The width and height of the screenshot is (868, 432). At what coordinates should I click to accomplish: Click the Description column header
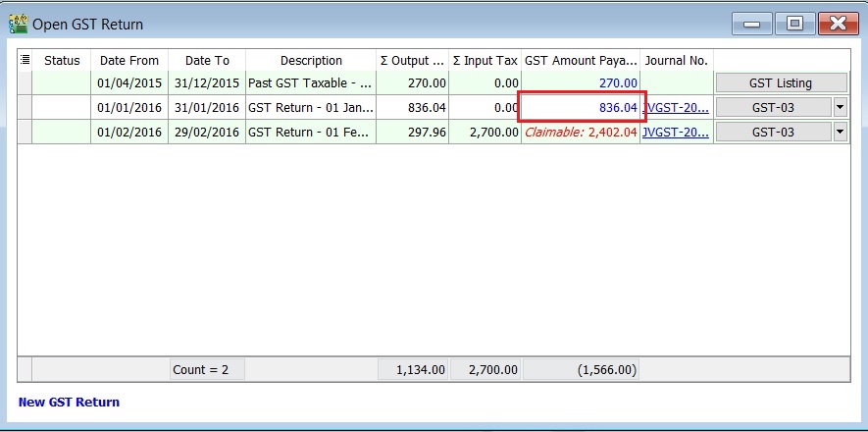(x=311, y=60)
